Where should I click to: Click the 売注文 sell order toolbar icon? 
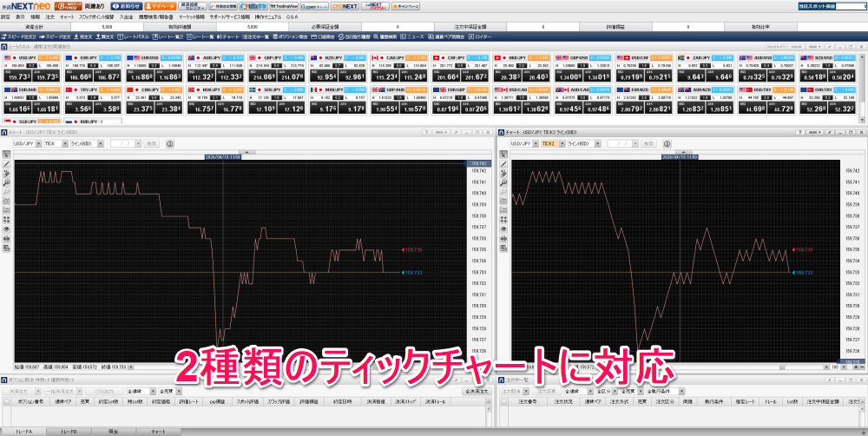83,36
